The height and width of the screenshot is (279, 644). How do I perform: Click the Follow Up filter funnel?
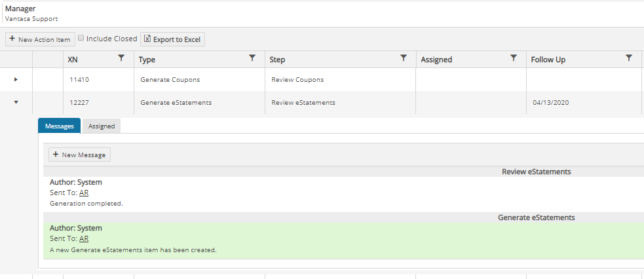click(629, 58)
